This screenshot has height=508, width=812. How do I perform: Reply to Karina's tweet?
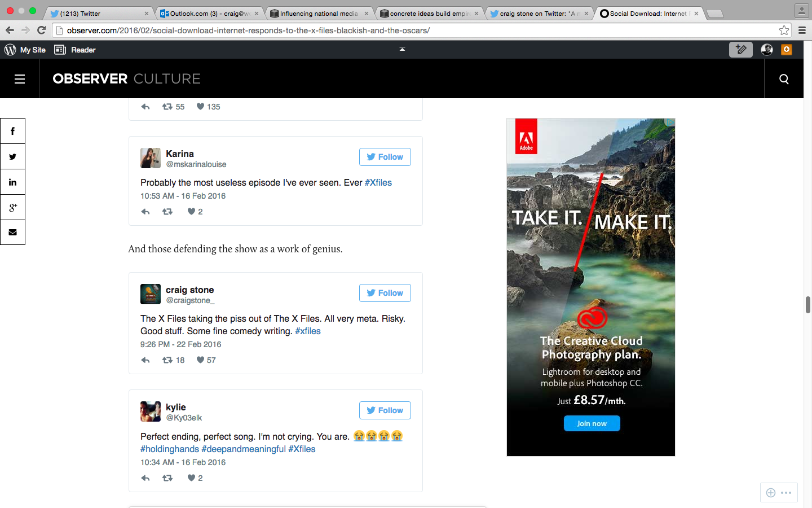[145, 212]
